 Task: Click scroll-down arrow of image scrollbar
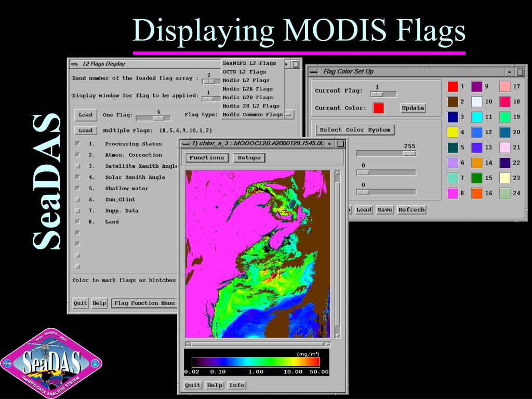(x=337, y=335)
